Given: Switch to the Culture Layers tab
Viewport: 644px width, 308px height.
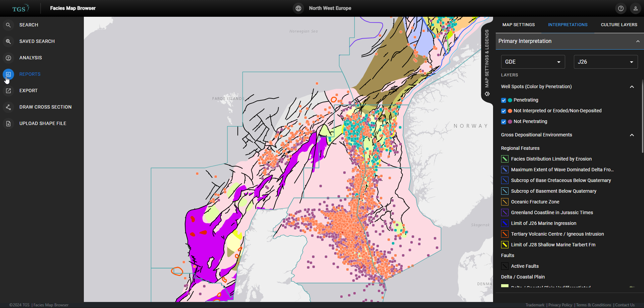Looking at the screenshot, I should (619, 24).
